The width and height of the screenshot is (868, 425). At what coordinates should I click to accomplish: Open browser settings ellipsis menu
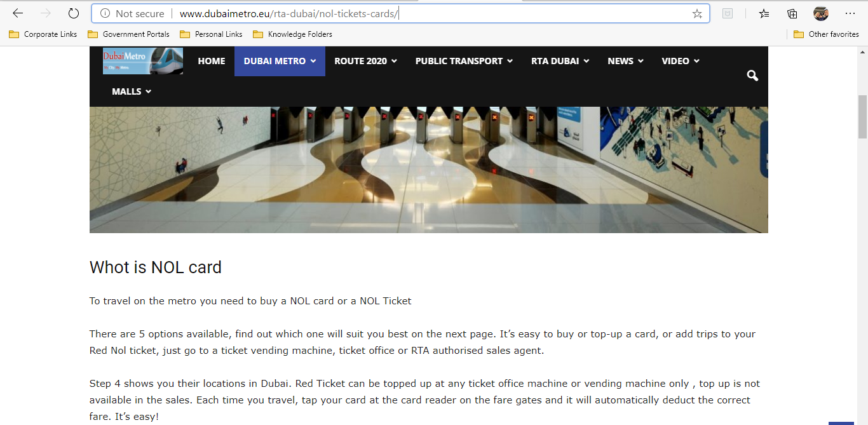pos(850,13)
